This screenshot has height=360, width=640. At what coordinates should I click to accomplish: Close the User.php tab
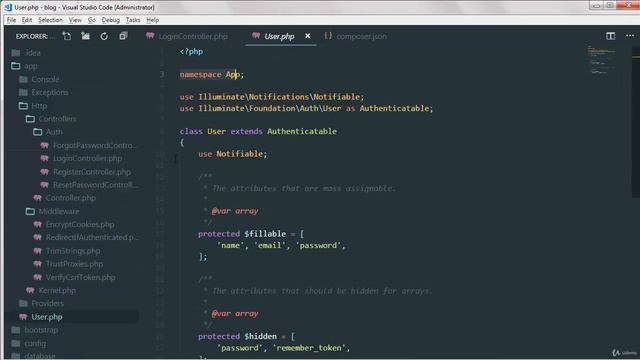(308, 36)
